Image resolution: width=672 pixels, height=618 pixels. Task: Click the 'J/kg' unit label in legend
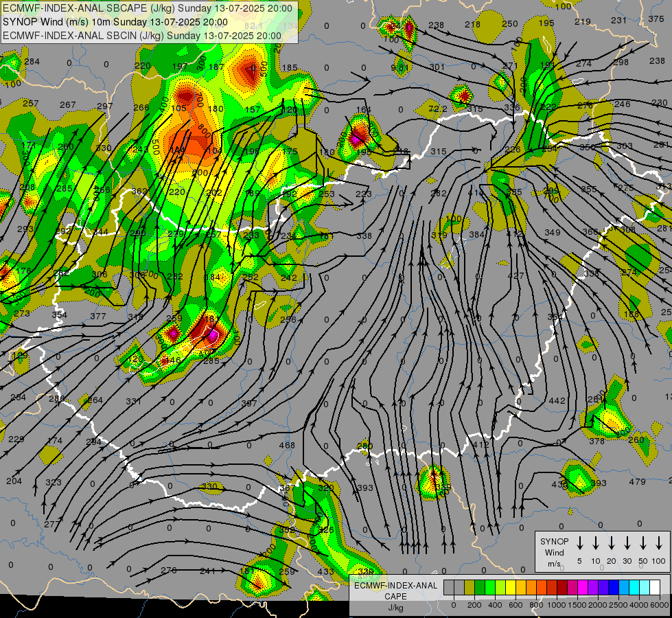(x=395, y=608)
